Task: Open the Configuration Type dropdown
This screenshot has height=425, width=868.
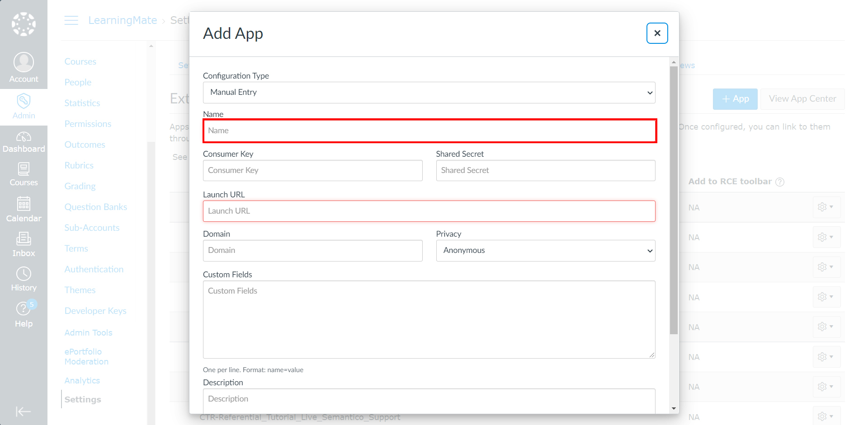Action: coord(429,93)
